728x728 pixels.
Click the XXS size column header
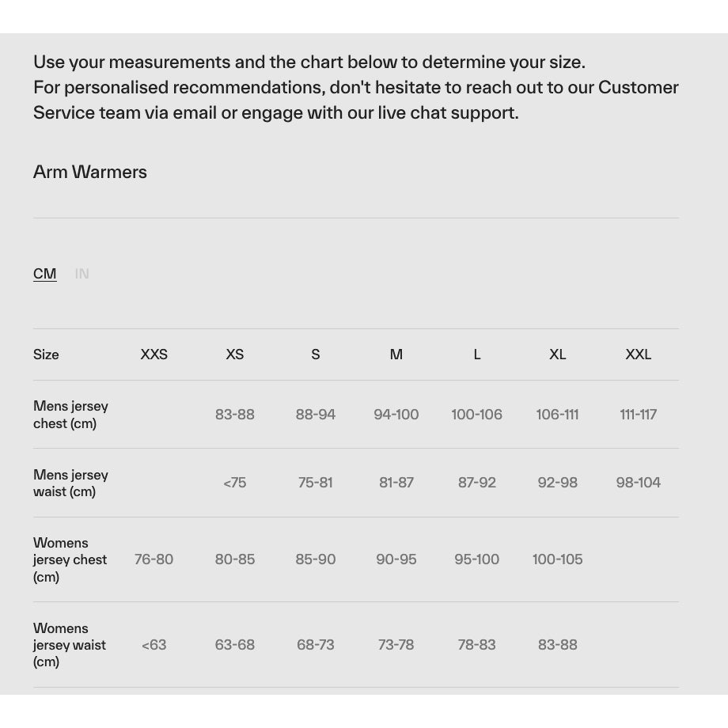coord(154,355)
